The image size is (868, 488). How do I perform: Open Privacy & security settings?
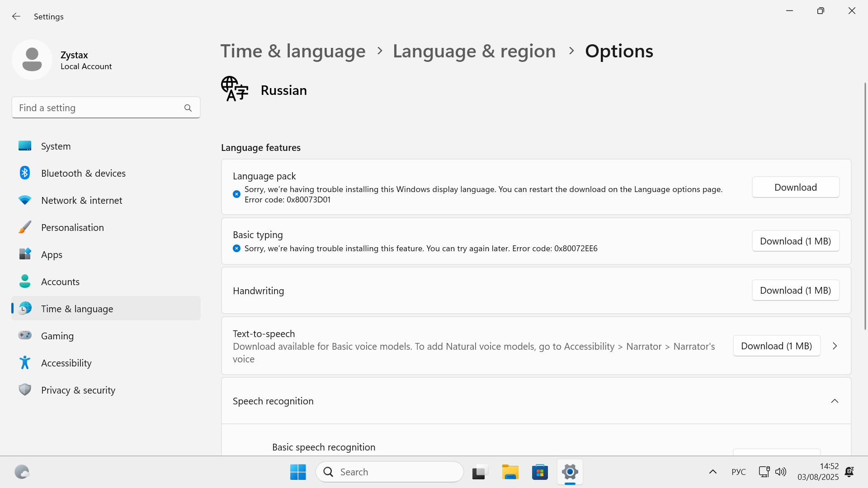(78, 390)
